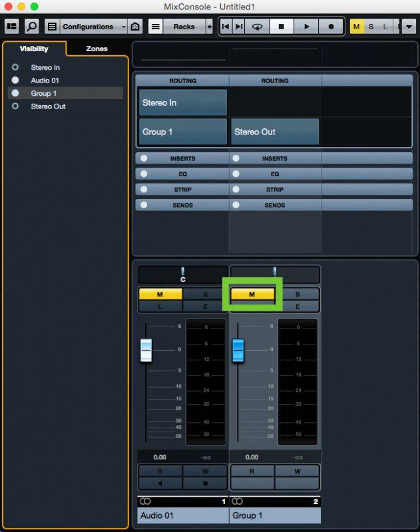Screen dimensions: 420x532
Task: Bypass Audio 01 strip dot
Action: (144, 190)
